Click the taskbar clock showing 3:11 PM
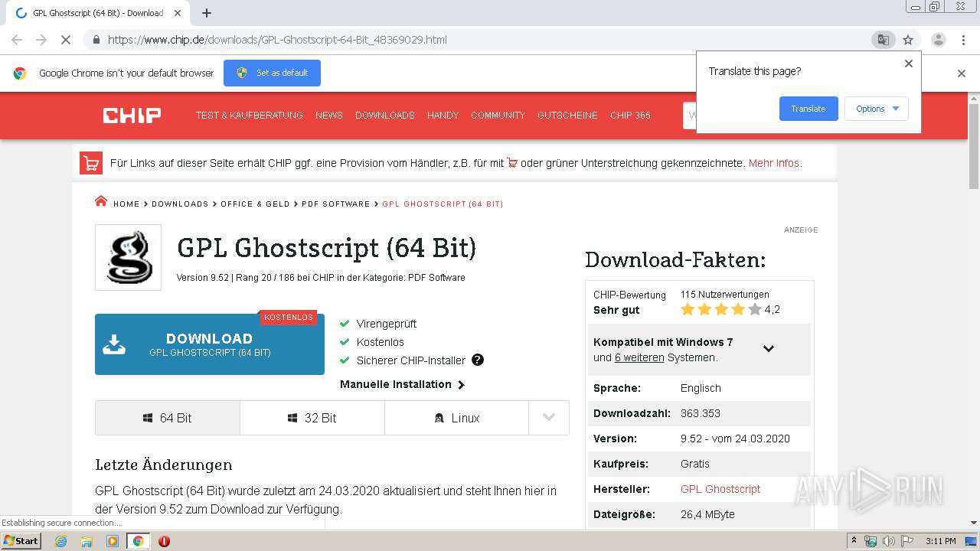The image size is (980, 551). point(940,541)
